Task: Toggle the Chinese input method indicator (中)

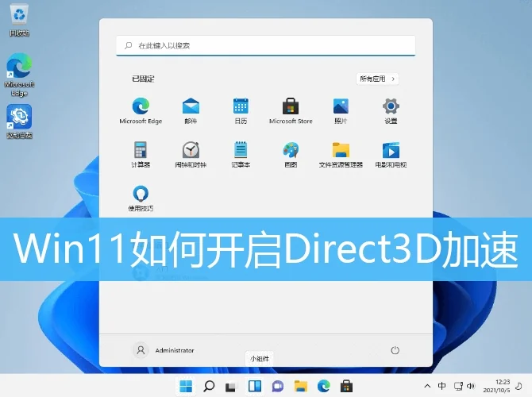Action: 442,386
